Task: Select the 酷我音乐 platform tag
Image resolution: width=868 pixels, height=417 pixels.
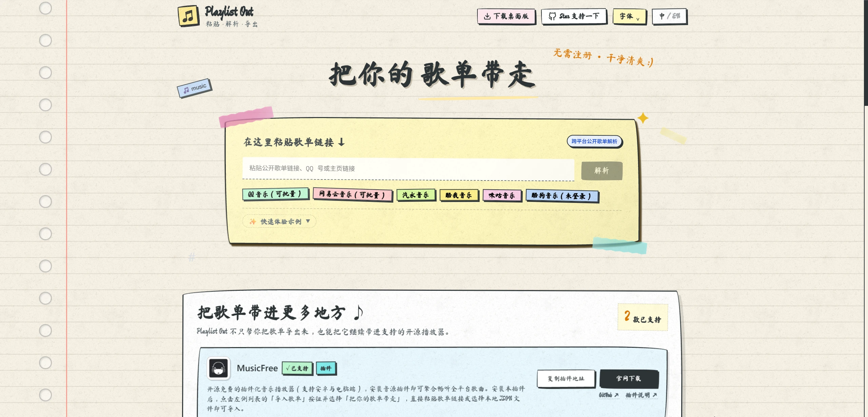Action: pos(459,195)
